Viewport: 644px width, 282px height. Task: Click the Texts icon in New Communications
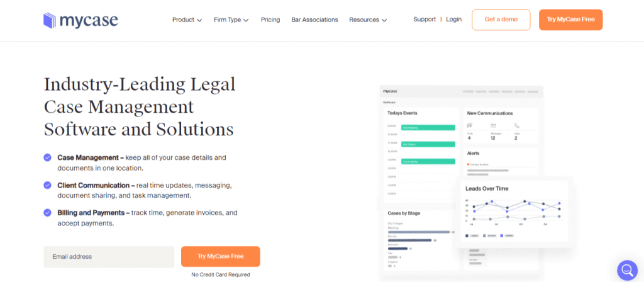470,125
